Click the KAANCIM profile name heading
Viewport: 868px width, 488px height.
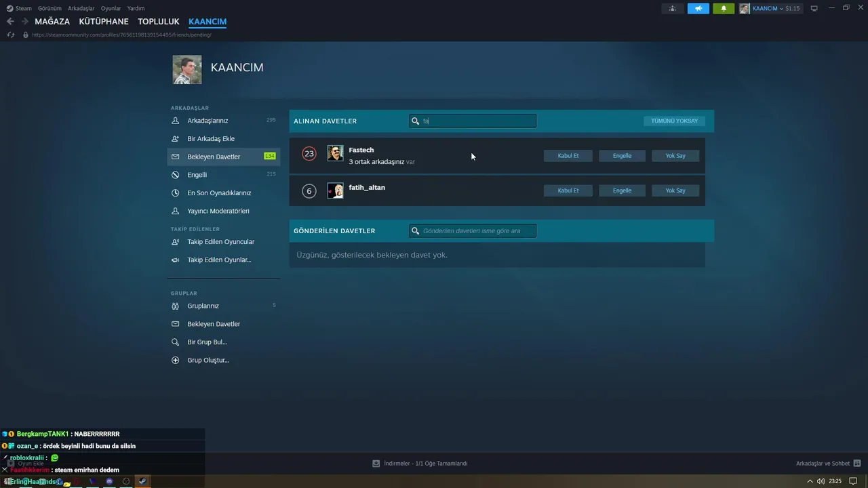pos(237,68)
